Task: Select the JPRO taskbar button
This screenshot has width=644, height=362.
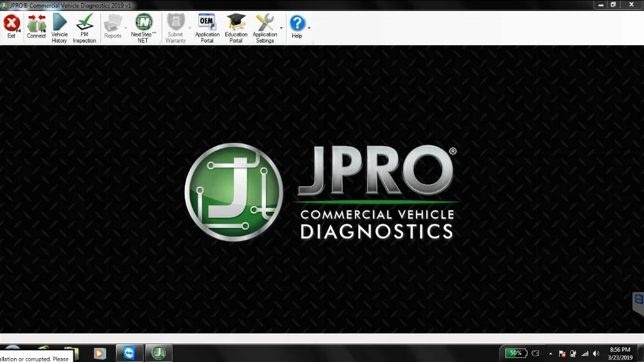Action: coord(158,353)
